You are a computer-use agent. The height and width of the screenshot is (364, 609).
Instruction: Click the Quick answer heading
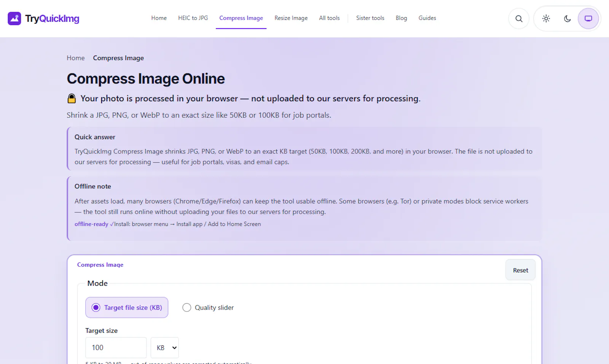pyautogui.click(x=95, y=137)
